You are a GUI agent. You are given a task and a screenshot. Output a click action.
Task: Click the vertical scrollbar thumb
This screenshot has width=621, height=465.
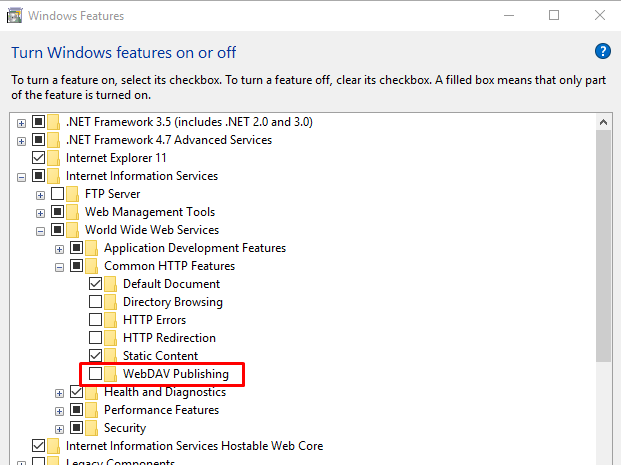click(x=603, y=246)
